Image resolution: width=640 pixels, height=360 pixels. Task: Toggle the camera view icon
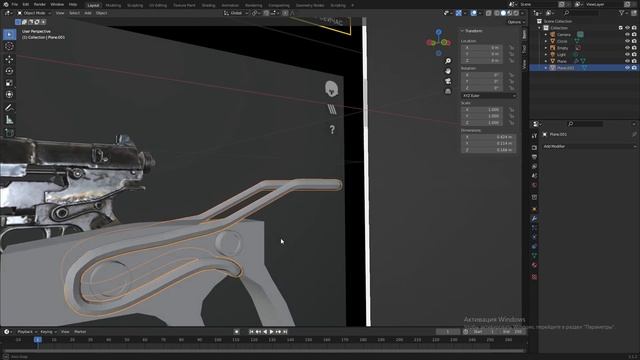[x=448, y=81]
